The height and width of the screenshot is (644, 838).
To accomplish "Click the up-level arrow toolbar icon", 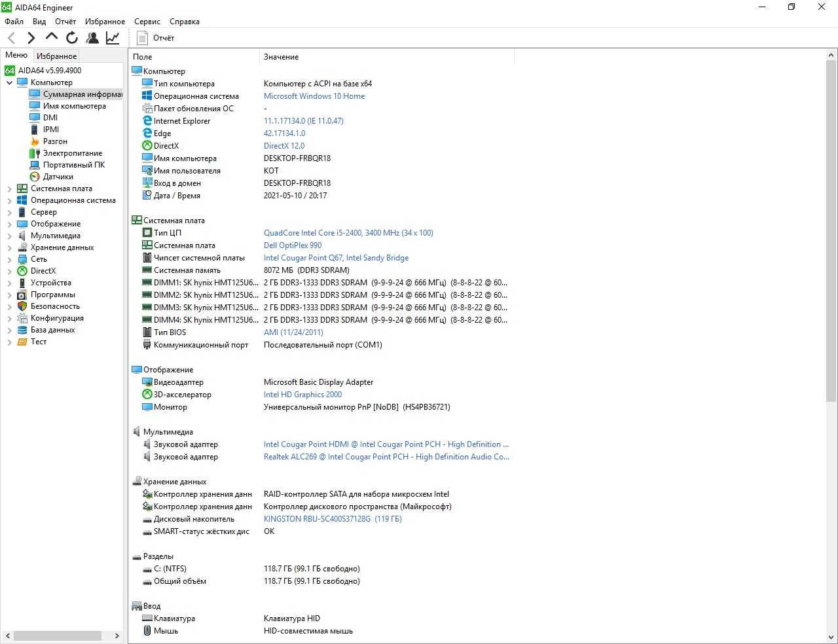I will (x=52, y=37).
